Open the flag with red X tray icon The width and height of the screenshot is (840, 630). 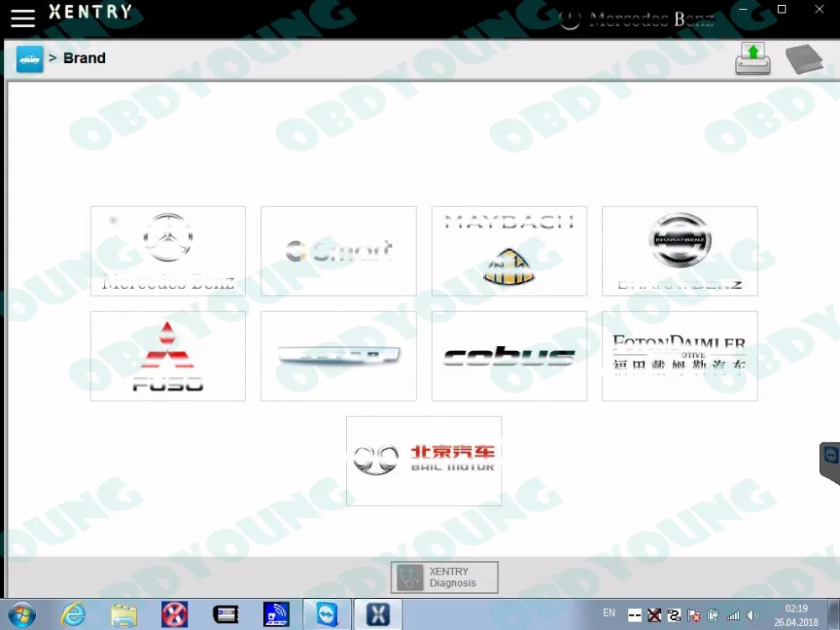coord(694,616)
